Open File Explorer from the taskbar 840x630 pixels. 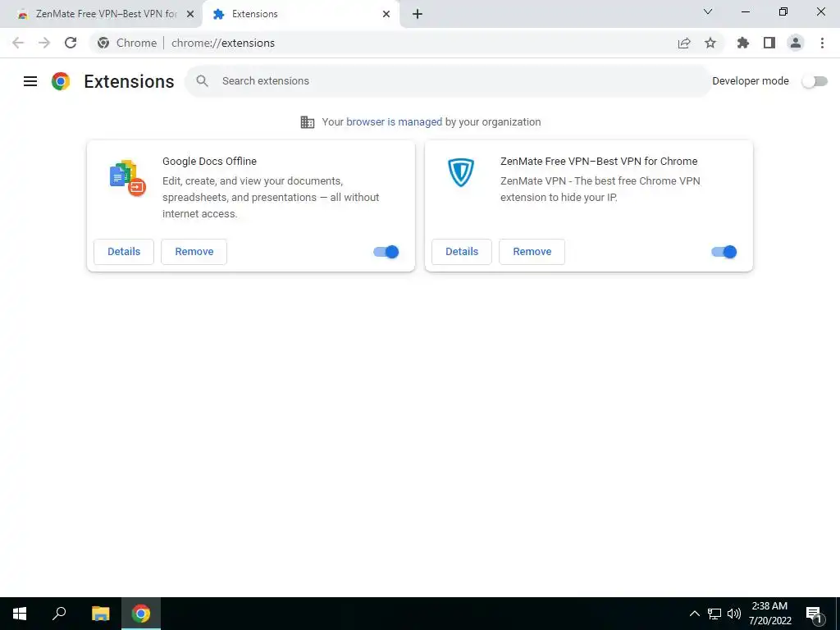tap(100, 614)
